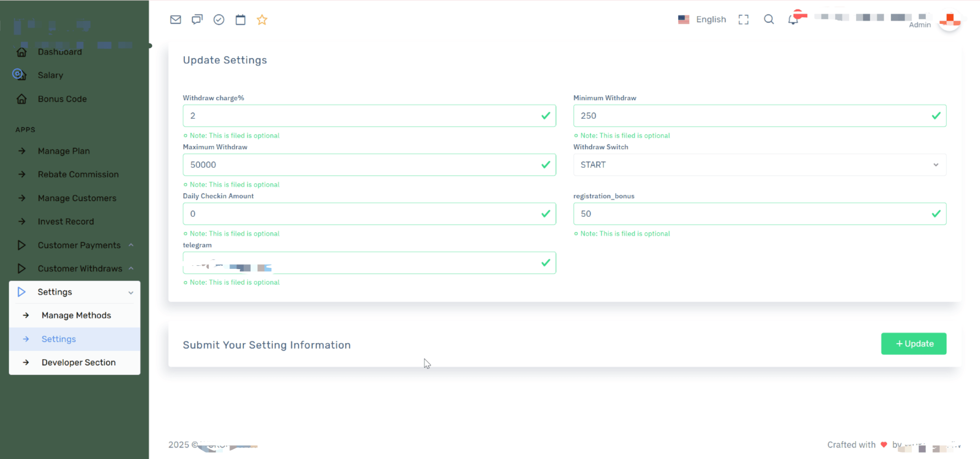Open Developer Section menu item
980x459 pixels.
coord(78,362)
